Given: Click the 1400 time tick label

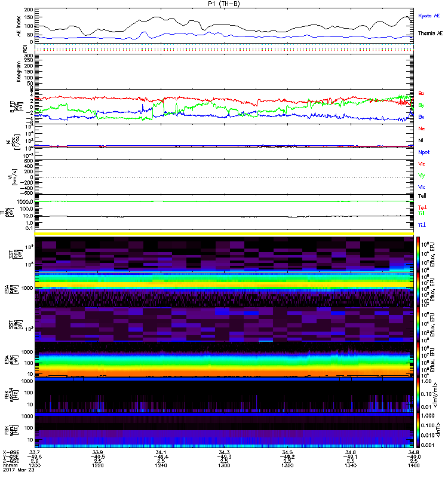Looking at the screenshot, I should 413,465.
